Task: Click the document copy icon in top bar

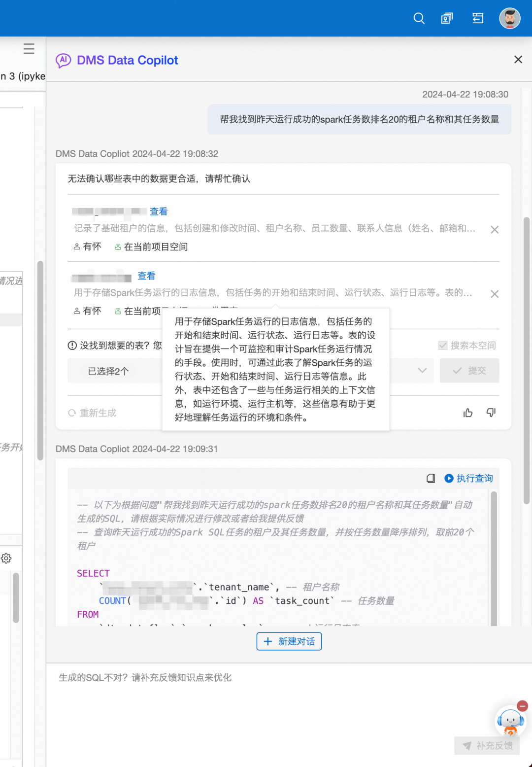Action: point(447,18)
